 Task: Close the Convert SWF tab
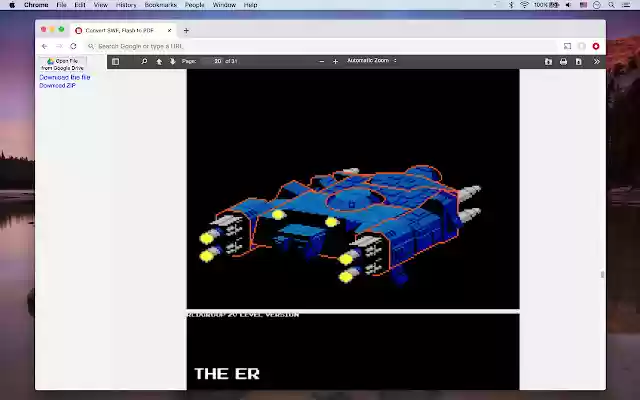(x=169, y=31)
